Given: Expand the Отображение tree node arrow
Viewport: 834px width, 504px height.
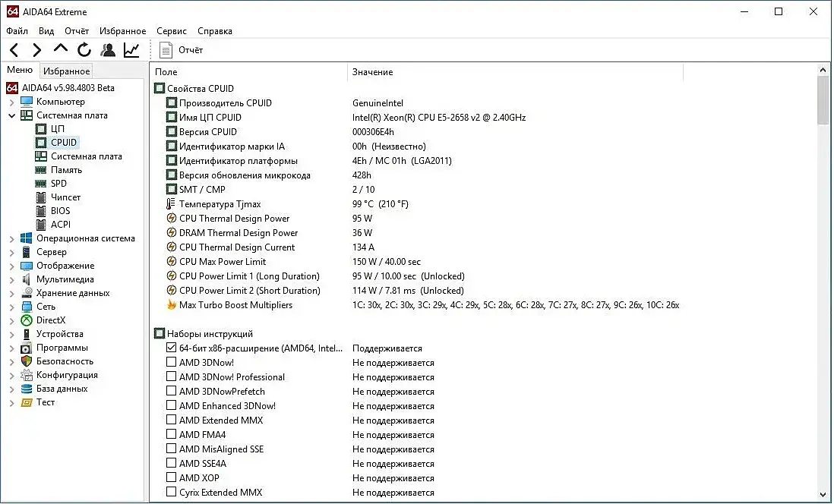Looking at the screenshot, I should point(11,266).
